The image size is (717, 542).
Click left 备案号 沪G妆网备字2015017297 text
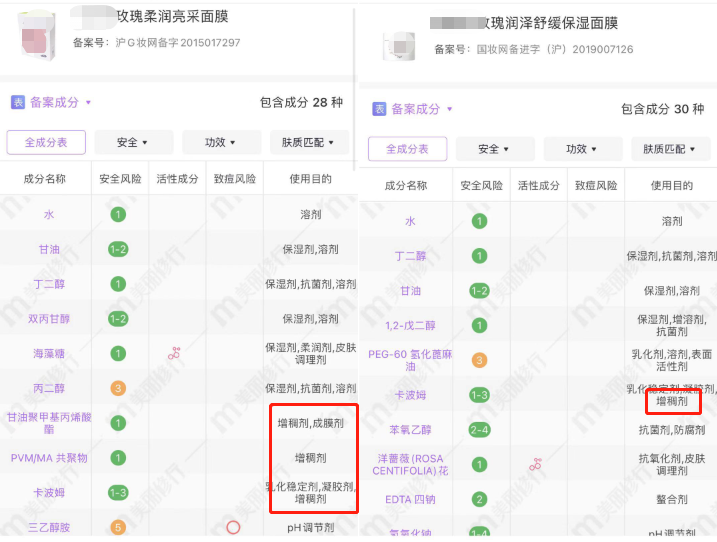(177, 43)
